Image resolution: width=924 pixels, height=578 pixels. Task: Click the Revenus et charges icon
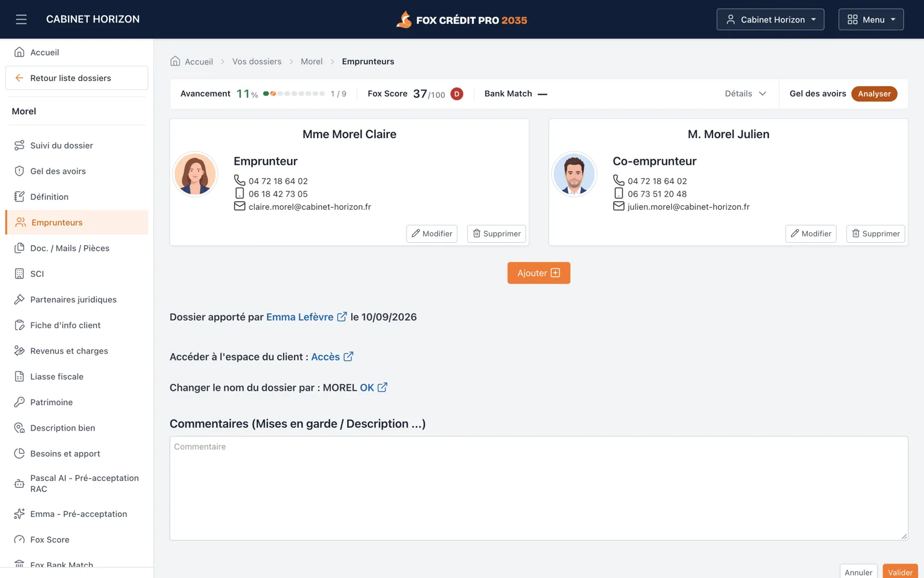19,351
